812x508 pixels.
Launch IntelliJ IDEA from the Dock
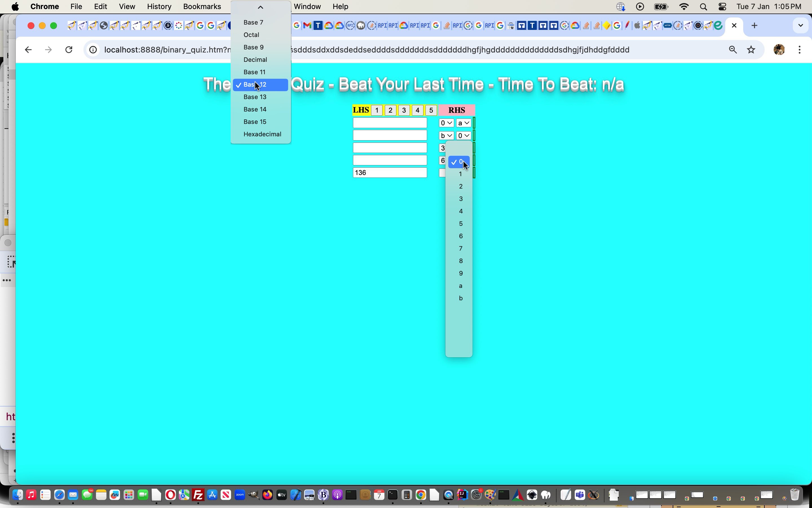[462, 495]
